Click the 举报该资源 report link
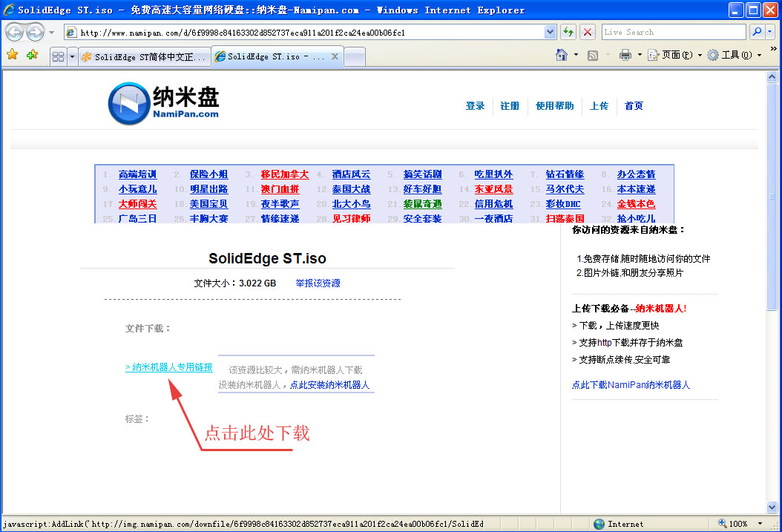Screen dimensions: 782x532 pyautogui.click(x=318, y=283)
